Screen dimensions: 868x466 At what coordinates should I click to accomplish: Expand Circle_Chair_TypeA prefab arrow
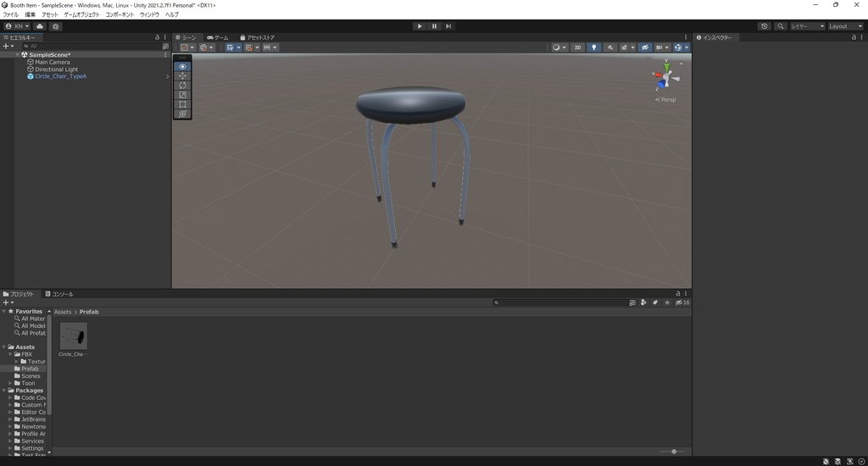tap(167, 76)
